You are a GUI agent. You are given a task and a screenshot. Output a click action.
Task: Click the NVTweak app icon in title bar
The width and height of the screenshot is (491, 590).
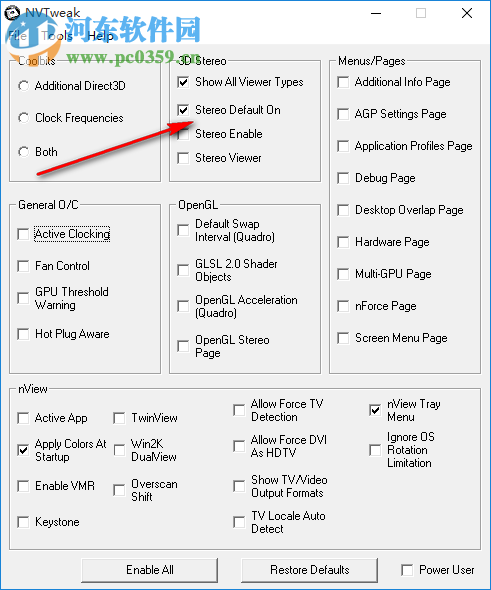click(x=12, y=13)
